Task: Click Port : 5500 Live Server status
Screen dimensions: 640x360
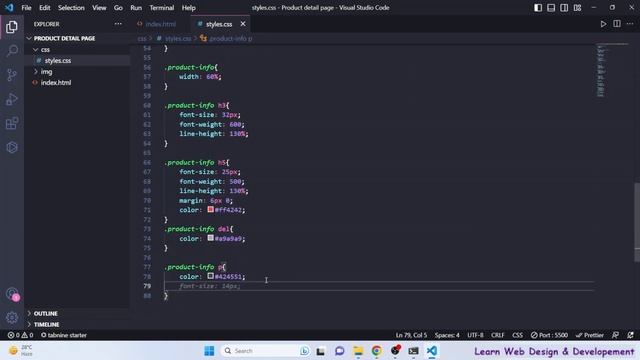Action: tap(549, 335)
